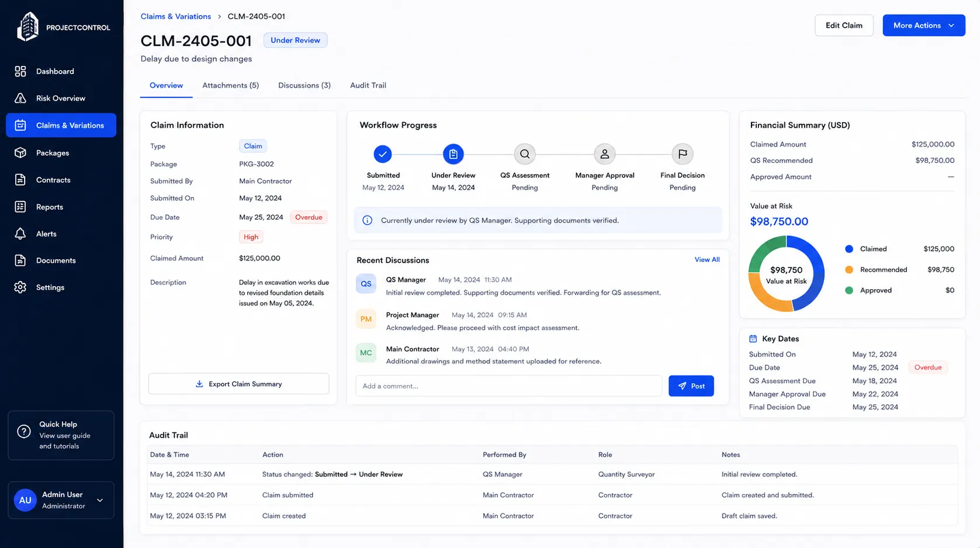This screenshot has width=980, height=548.
Task: Click the QS Assessment magnifier step icon
Action: point(525,154)
